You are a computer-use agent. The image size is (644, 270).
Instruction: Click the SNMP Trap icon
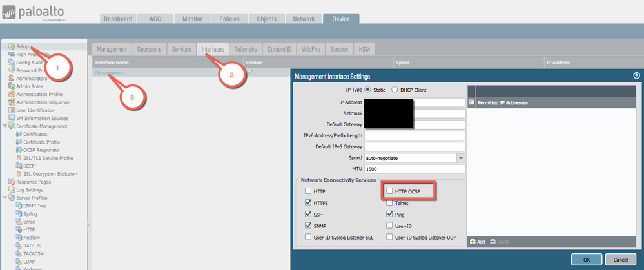point(19,206)
